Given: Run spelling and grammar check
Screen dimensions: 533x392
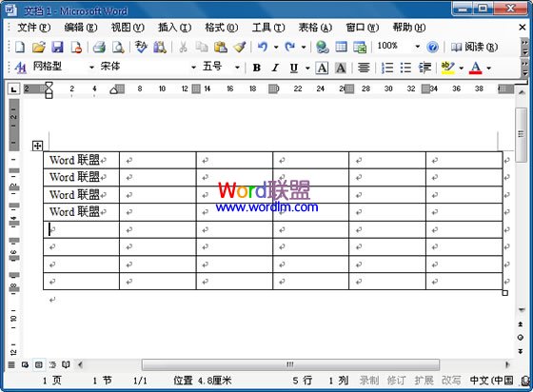Looking at the screenshot, I should pos(141,47).
